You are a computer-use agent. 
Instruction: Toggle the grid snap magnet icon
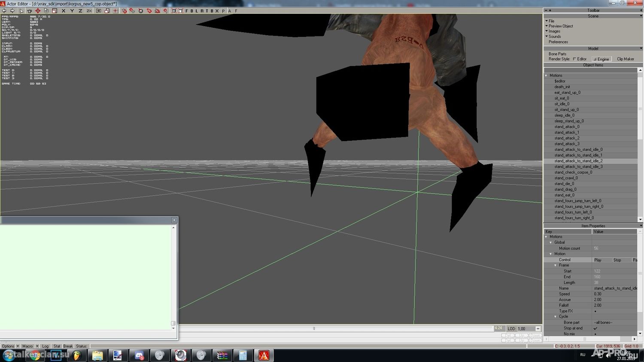125,11
